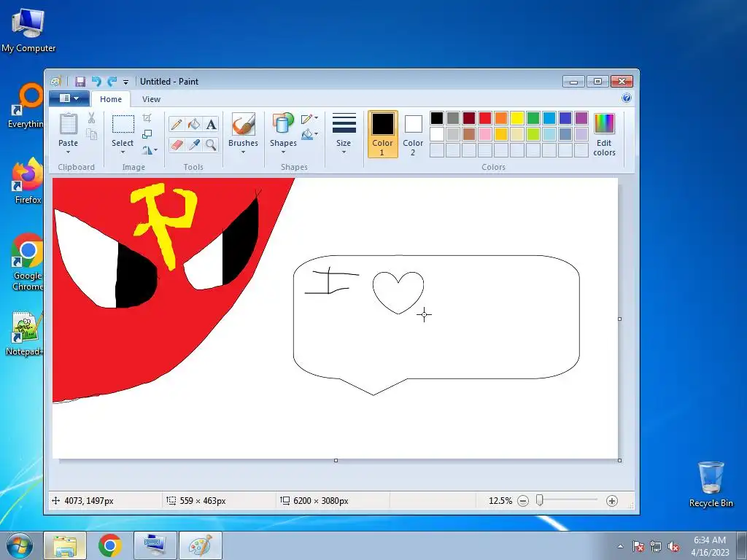Click the taskbar clock showing 6:34 AM

[710, 546]
